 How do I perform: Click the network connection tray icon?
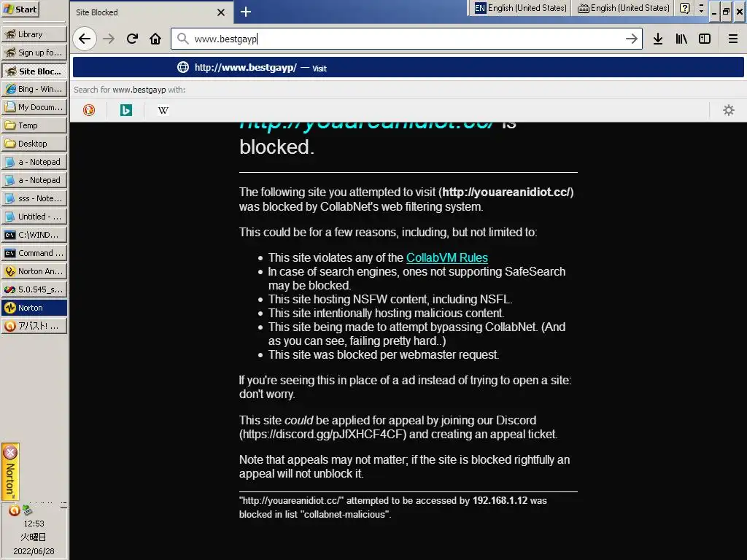[x=28, y=510]
